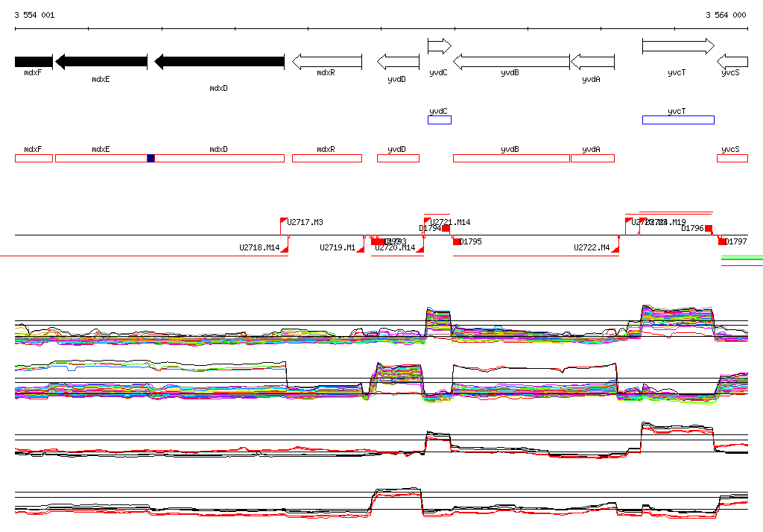This screenshot has width=763, height=532.
Task: Select the U2718.M14 upshift marker
Action: (285, 249)
